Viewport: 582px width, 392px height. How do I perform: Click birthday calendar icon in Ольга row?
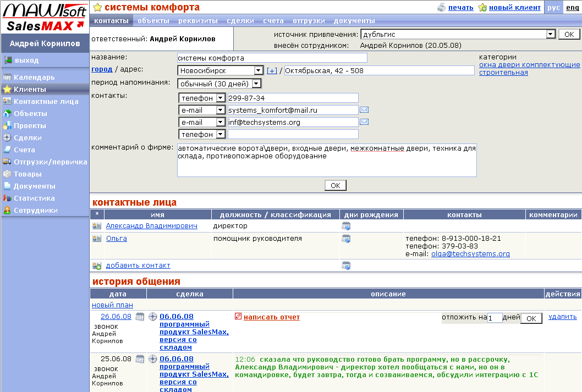[346, 239]
